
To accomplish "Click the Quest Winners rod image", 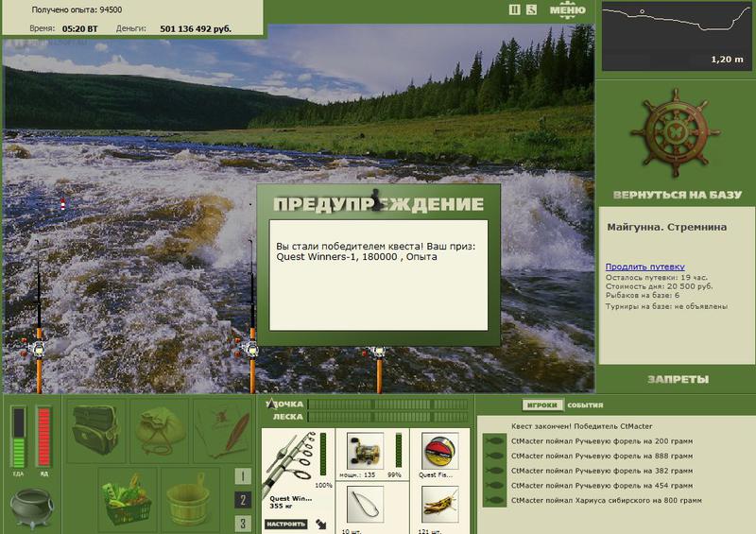I will point(290,463).
